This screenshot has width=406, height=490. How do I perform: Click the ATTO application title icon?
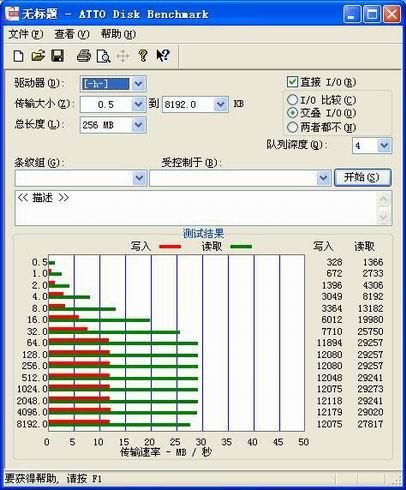(x=13, y=14)
